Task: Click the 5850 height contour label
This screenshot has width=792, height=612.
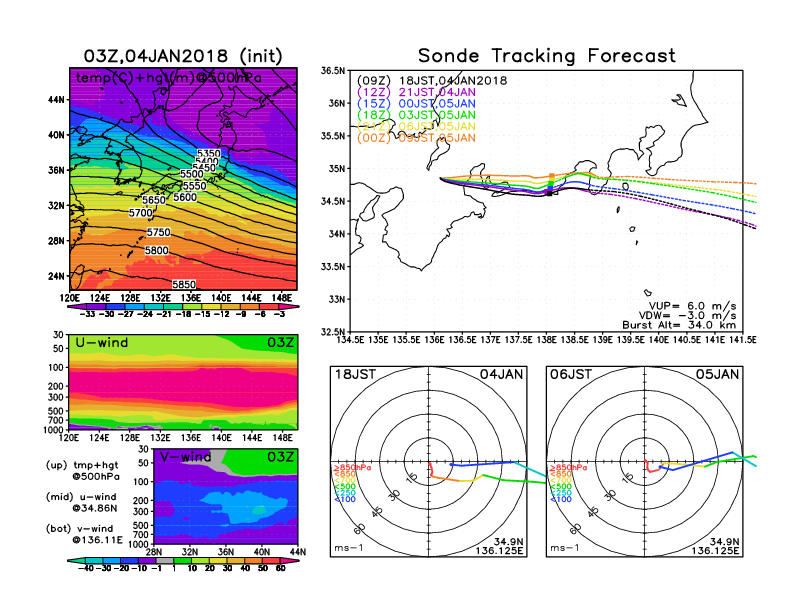Action: (x=184, y=285)
